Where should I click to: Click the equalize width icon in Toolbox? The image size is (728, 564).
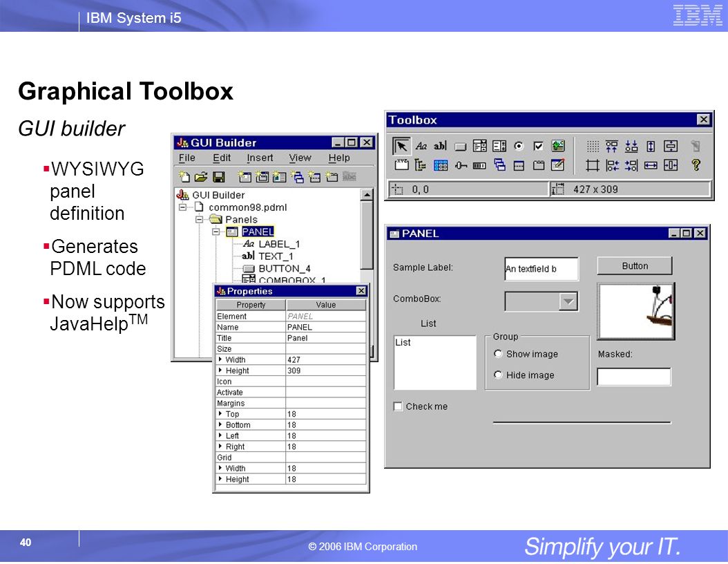(x=651, y=165)
